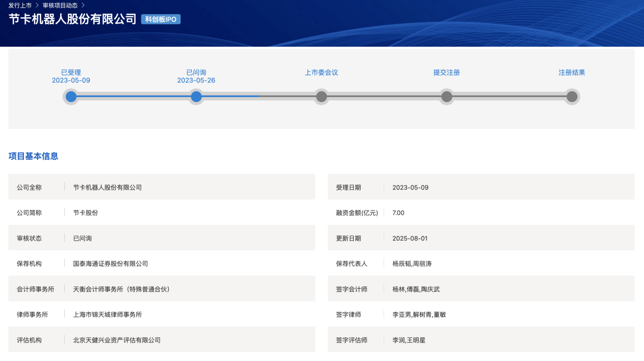Click the 上市委会议 stage label
644x361 pixels.
[322, 72]
